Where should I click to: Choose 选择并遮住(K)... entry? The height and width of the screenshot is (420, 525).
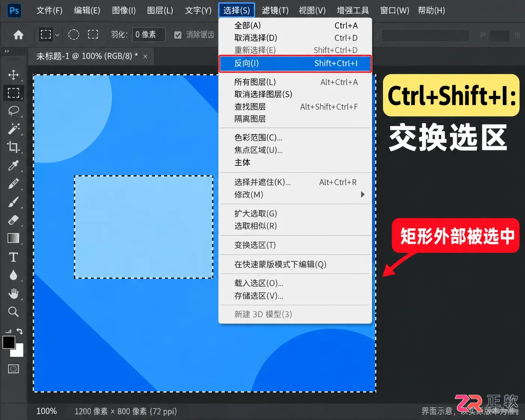pos(295,182)
